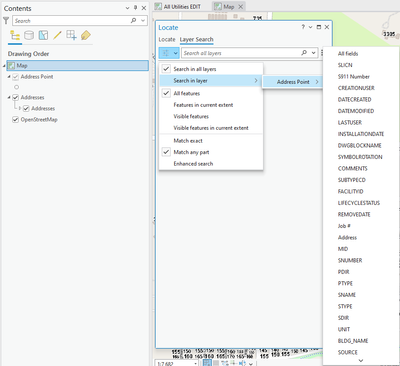Close the Map view tab
400x366 pixels.
[x=241, y=7]
